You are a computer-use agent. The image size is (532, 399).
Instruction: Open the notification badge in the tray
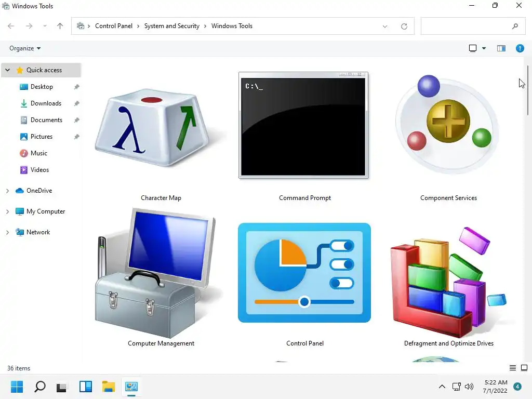coord(517,387)
